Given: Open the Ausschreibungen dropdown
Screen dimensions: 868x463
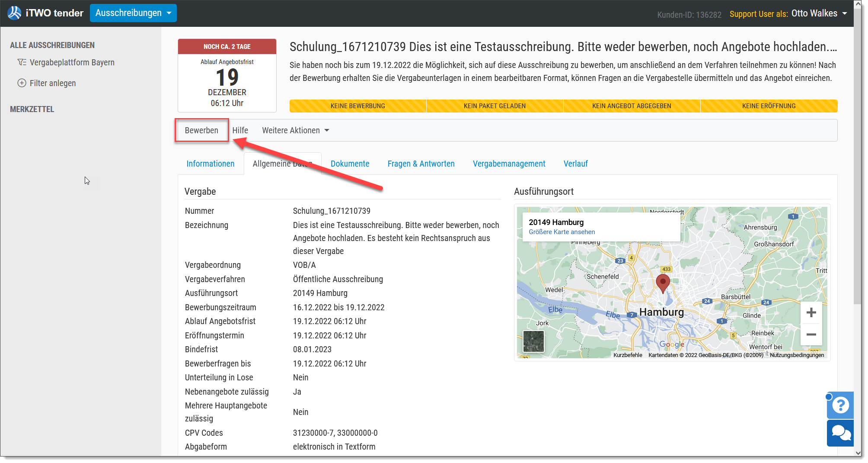Looking at the screenshot, I should [x=133, y=13].
